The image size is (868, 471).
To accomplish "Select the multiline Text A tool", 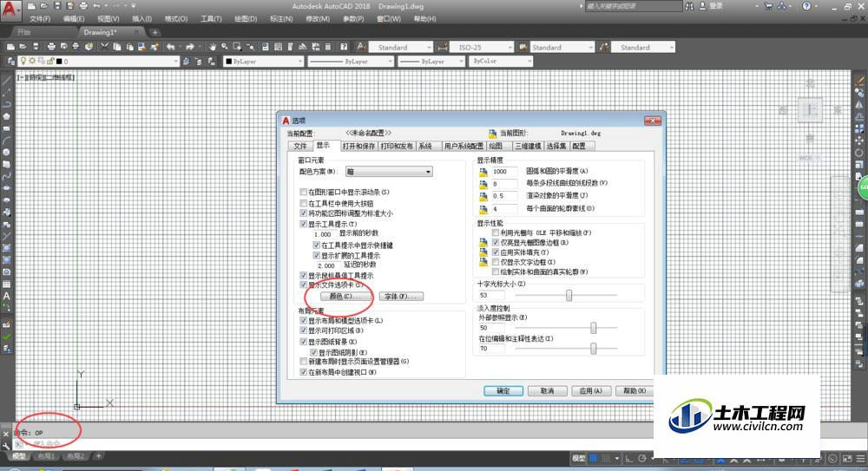I will coord(6,296).
